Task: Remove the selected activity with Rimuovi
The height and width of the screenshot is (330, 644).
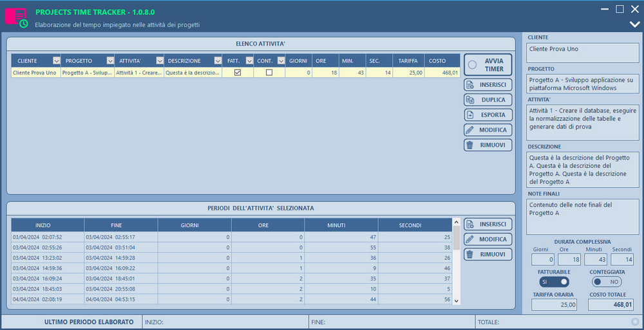Action: tap(488, 145)
